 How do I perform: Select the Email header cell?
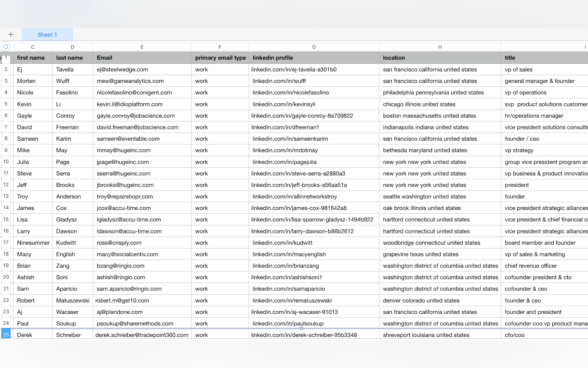(142, 58)
